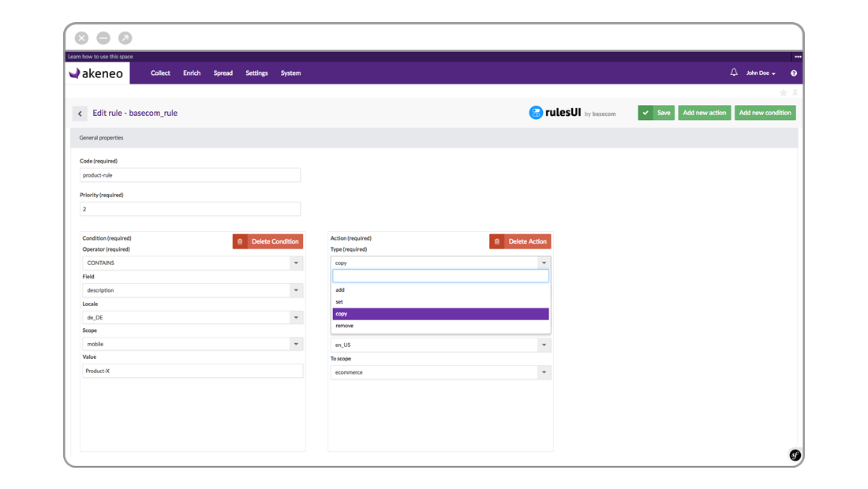Expand the John Doe user menu
The image size is (868, 489).
pyautogui.click(x=758, y=73)
